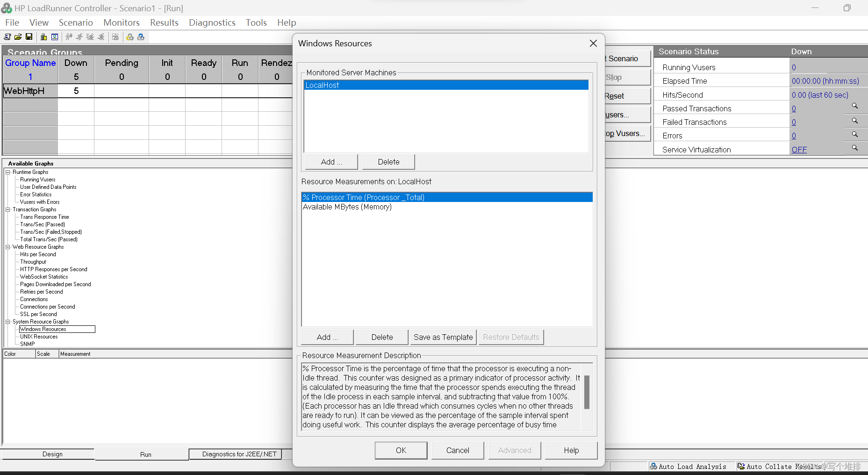The height and width of the screenshot is (475, 868).
Task: Collapse the Transaction Graphs tree node
Action: coord(8,209)
